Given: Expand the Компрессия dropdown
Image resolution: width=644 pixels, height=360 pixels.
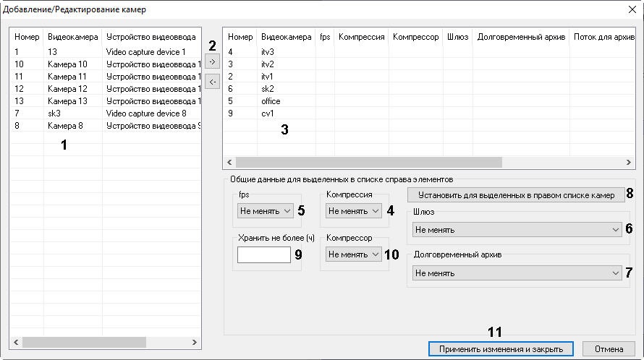Looking at the screenshot, I should pyautogui.click(x=353, y=210).
